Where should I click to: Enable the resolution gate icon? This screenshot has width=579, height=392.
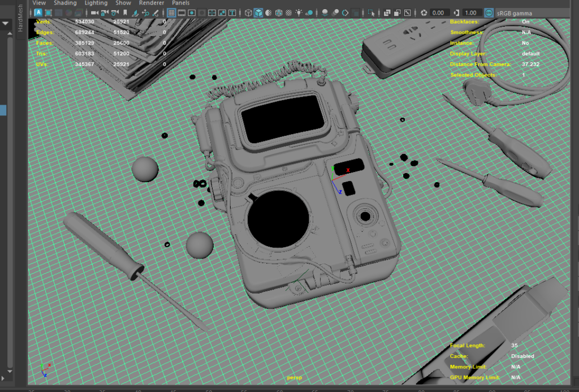191,12
